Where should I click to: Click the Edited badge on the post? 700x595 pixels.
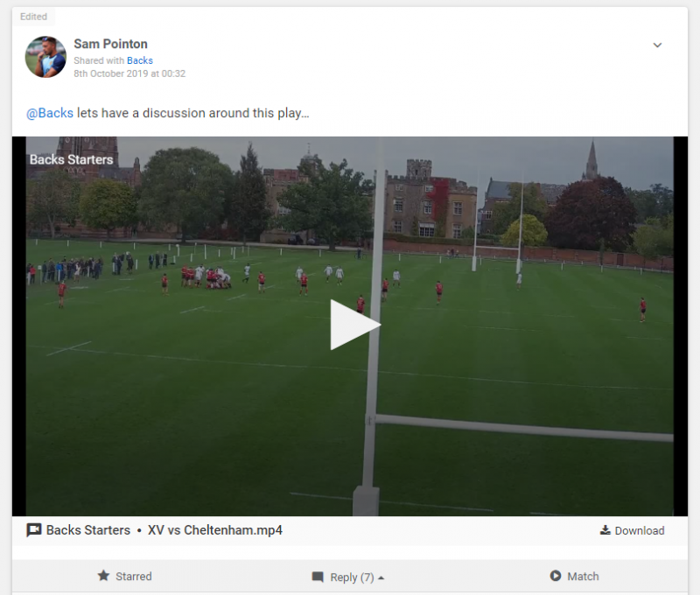pos(33,17)
